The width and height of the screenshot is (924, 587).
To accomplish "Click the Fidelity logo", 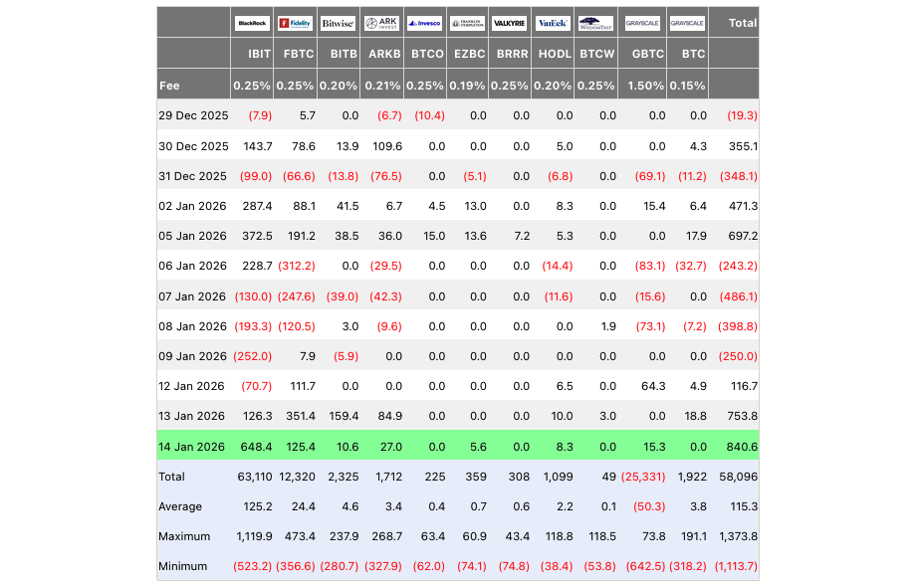I will point(296,23).
